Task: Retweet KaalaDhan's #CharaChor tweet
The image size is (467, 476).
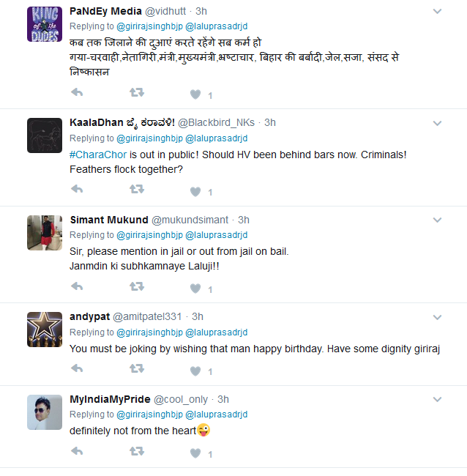Action: pos(136,190)
